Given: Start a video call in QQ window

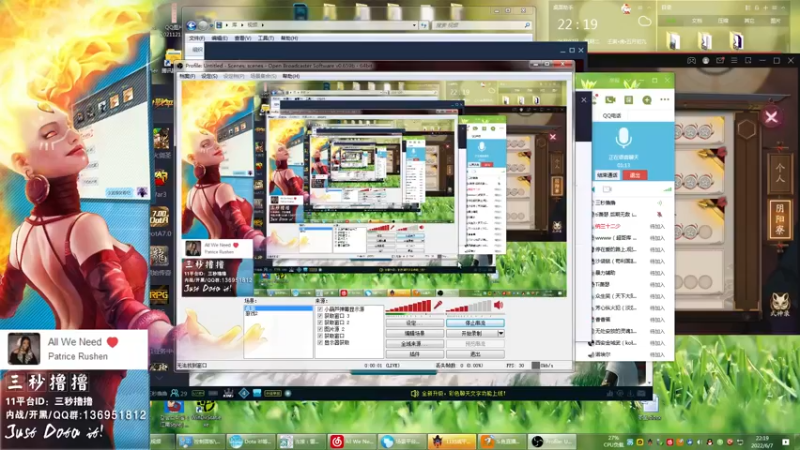Looking at the screenshot, I should coord(610,100).
